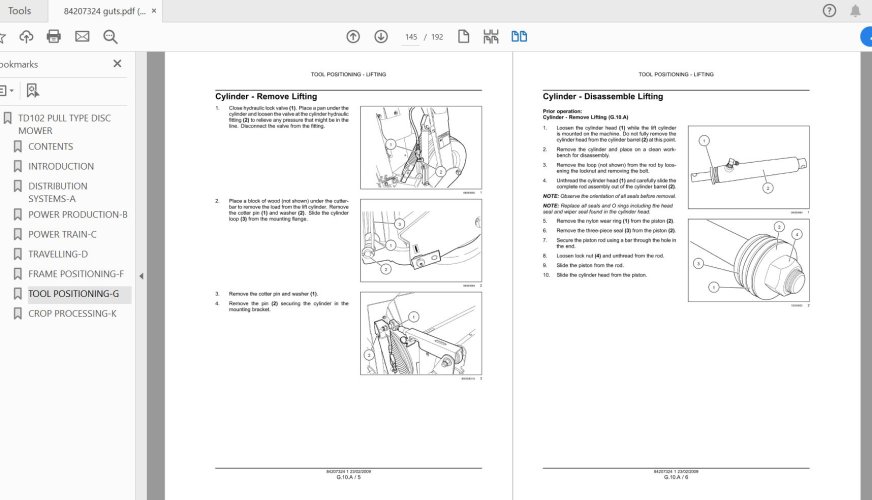The image size is (872, 500).
Task: Open TD102 PULL TYPE DISC MOWER bookmark
Action: tap(65, 124)
